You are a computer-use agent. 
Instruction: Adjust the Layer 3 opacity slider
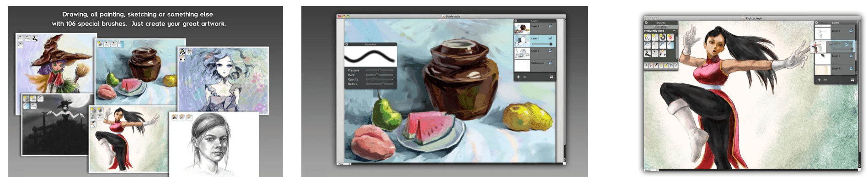541,44
